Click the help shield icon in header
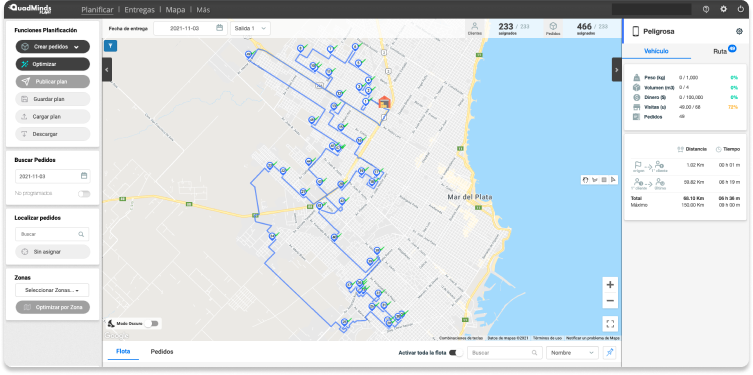Viewport: 753px width, 375px height. (x=706, y=9)
